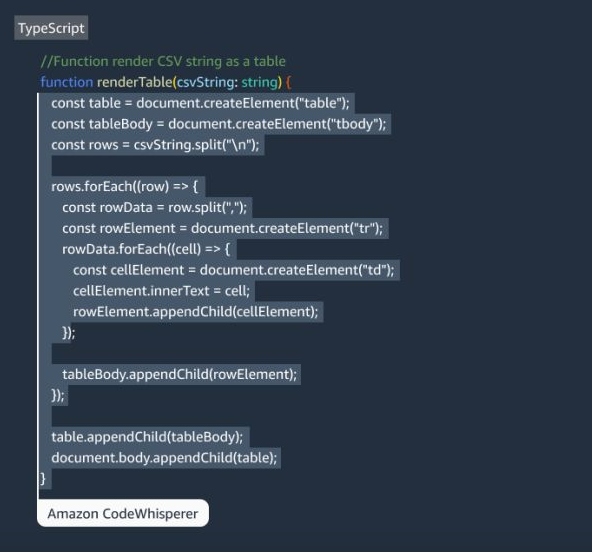Image resolution: width=592 pixels, height=552 pixels.
Task: Click the rowData.forEach line
Action: coord(146,249)
